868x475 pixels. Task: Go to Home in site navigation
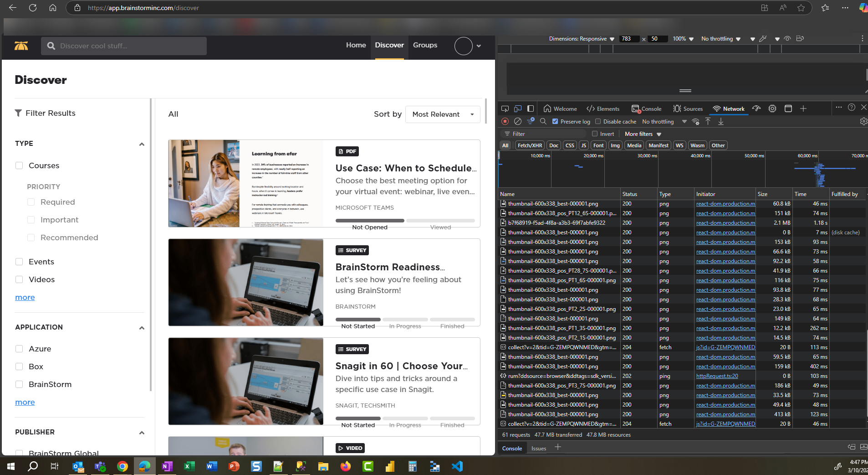coord(356,45)
